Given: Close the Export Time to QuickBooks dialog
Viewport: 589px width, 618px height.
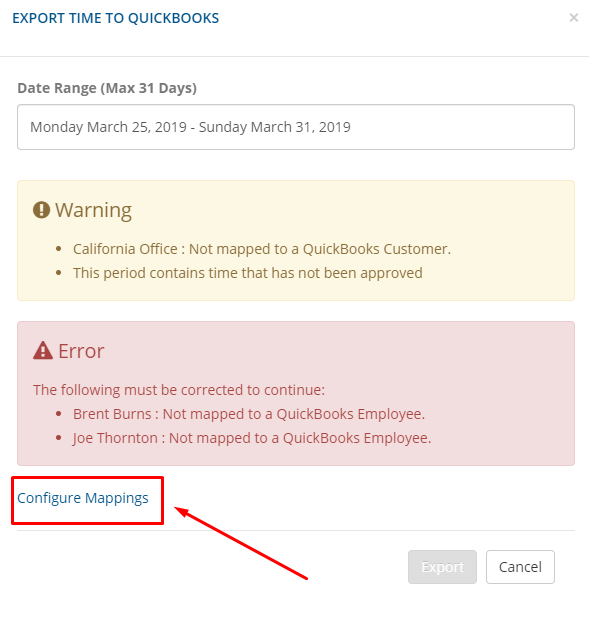Looking at the screenshot, I should [x=574, y=18].
